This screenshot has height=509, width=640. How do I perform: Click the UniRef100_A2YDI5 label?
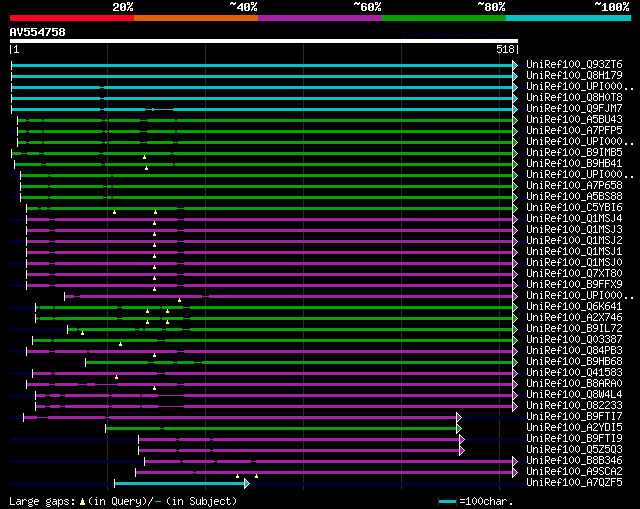coord(574,428)
